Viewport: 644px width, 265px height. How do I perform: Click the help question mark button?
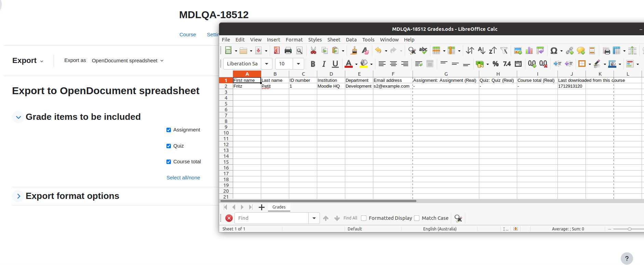point(627,258)
